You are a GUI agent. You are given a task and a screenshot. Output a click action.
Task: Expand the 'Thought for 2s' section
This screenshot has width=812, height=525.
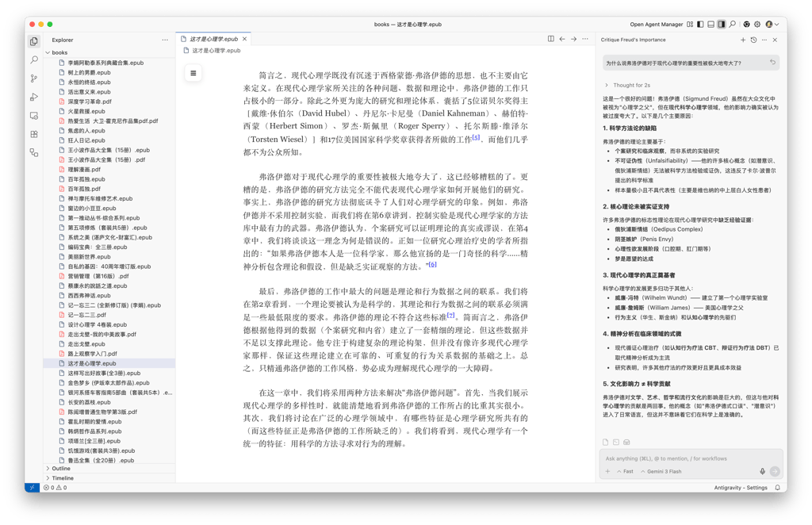click(x=630, y=85)
